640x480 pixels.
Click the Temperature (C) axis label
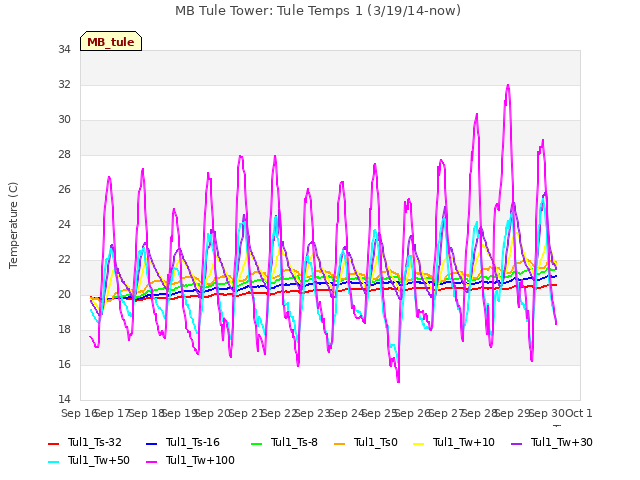point(13,225)
